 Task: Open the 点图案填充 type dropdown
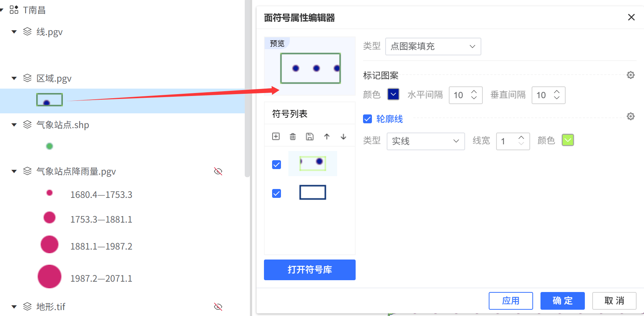(433, 47)
